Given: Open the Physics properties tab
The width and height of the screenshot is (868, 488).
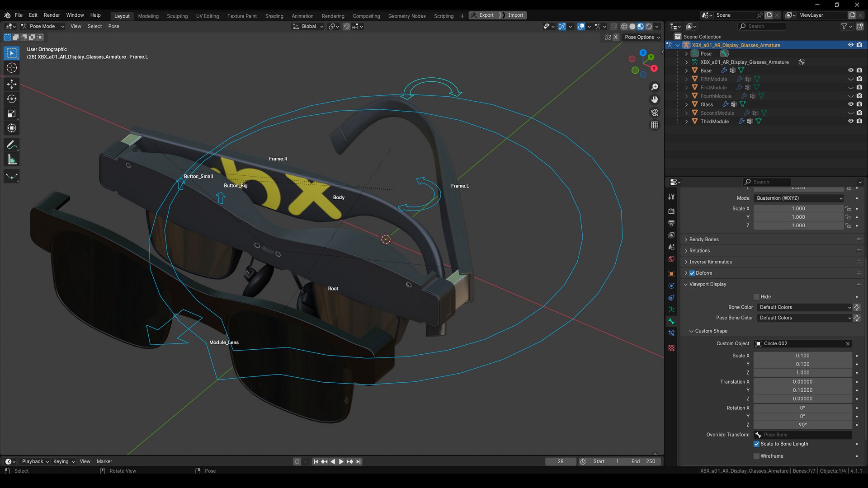Looking at the screenshot, I should click(x=671, y=286).
